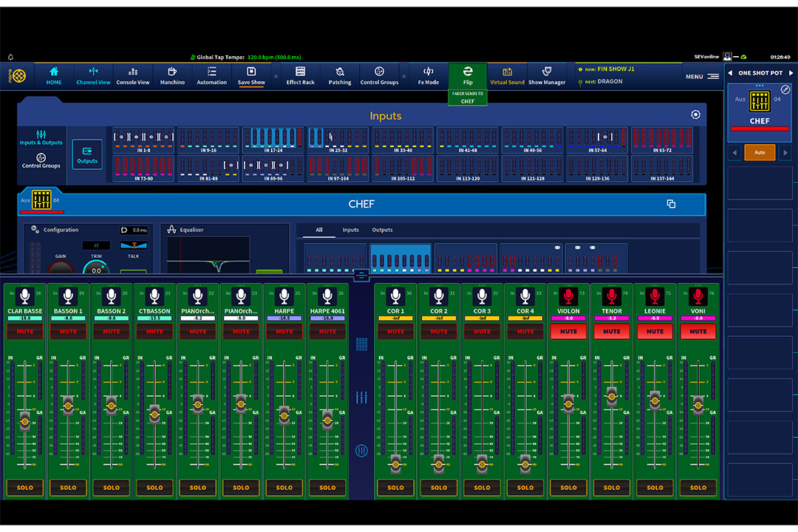Click the Save Show icon
Screen dimensions: 798x532
[251, 75]
